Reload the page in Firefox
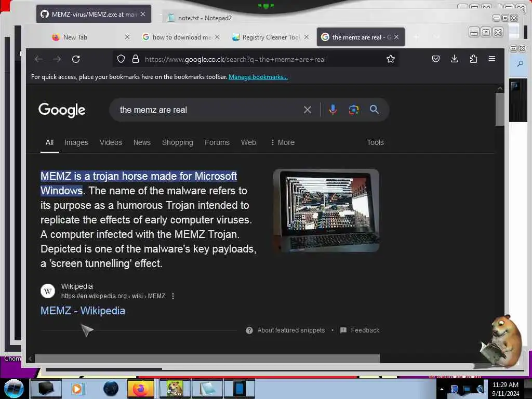This screenshot has height=399, width=532. pyautogui.click(x=76, y=59)
